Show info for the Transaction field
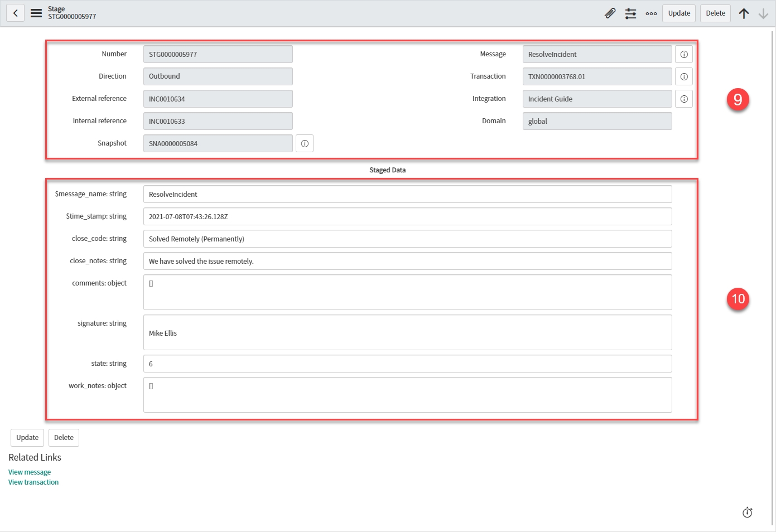The width and height of the screenshot is (776, 532). [683, 76]
